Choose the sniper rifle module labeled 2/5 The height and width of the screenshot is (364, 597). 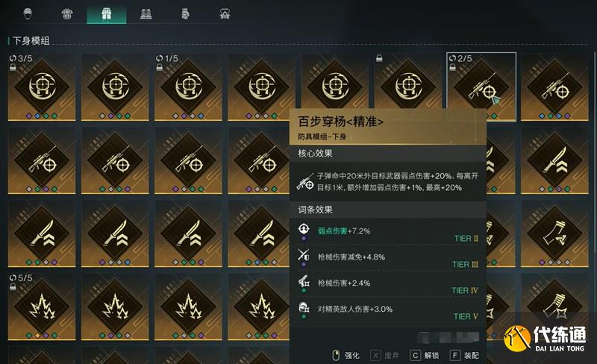(481, 87)
